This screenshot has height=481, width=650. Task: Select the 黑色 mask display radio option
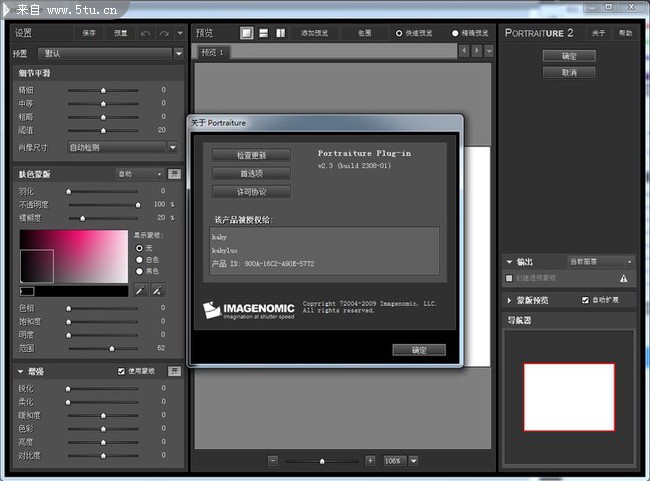(139, 271)
